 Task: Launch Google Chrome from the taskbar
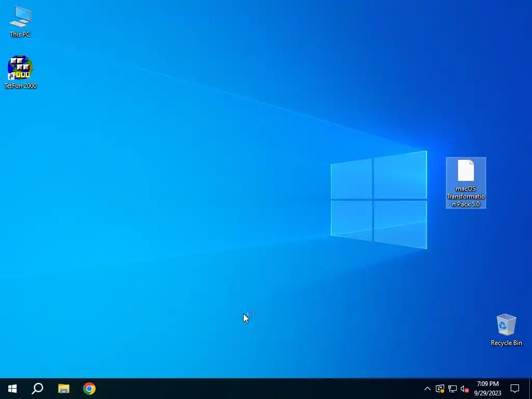click(89, 389)
